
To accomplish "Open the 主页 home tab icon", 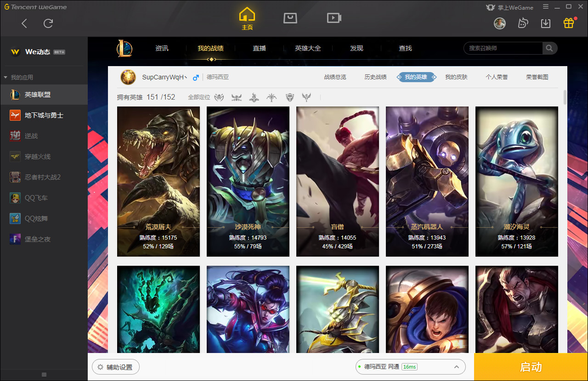I will point(247,19).
